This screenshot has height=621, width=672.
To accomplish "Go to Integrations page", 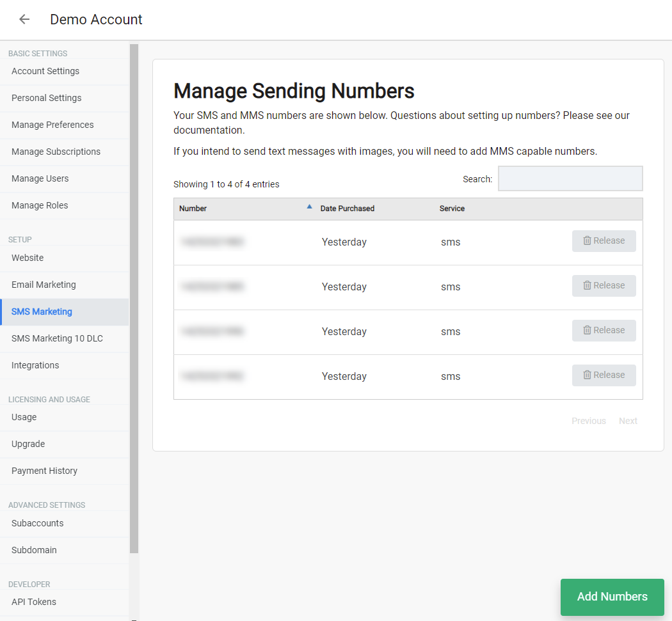I will [64, 365].
